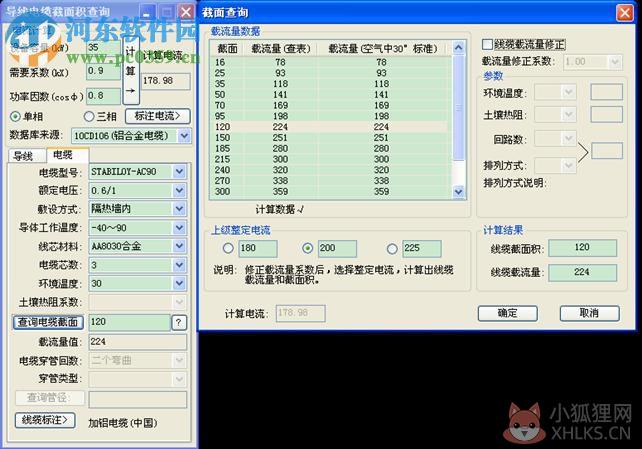Enable 线缆载流量修正 checkbox
Image resolution: width=642 pixels, height=449 pixels.
pos(487,44)
